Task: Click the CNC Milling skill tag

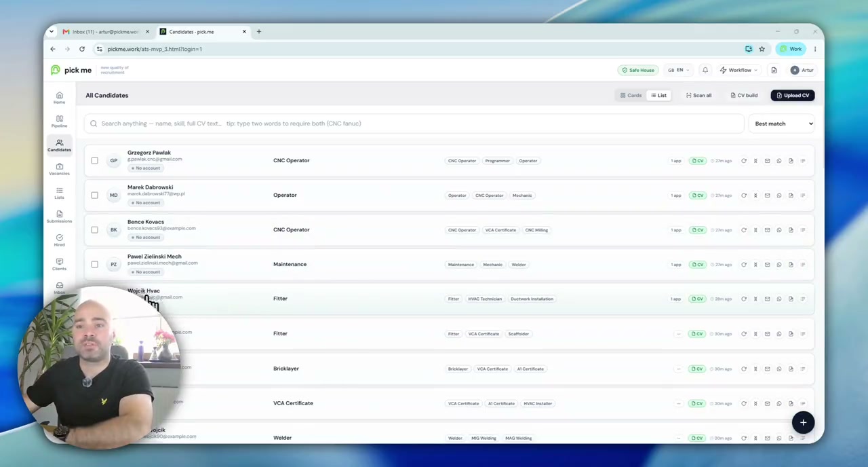Action: [x=536, y=230]
